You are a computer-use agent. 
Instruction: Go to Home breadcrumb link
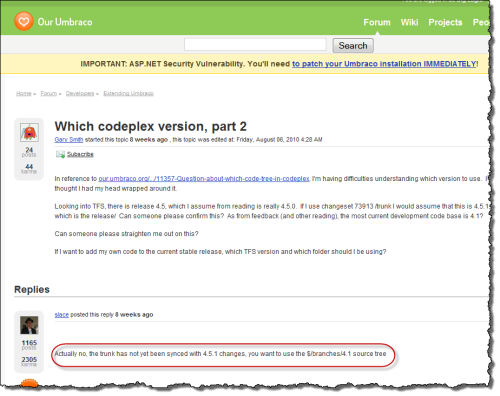24,93
